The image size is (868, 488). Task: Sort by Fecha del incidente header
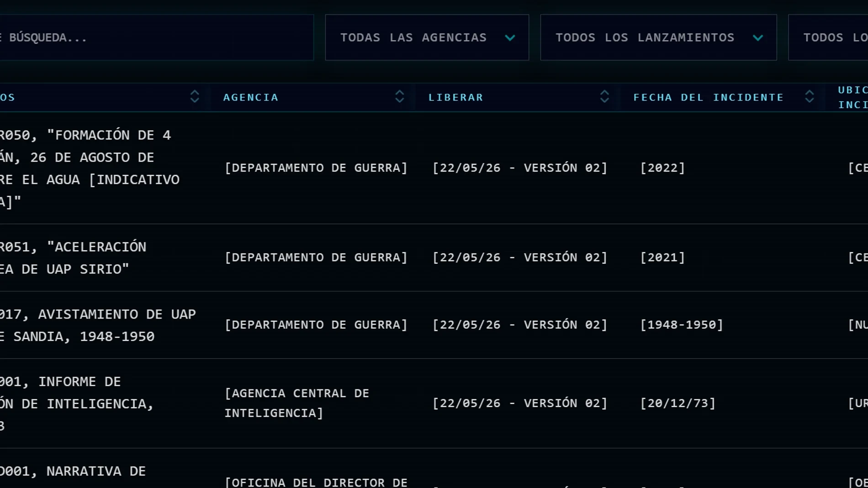708,97
